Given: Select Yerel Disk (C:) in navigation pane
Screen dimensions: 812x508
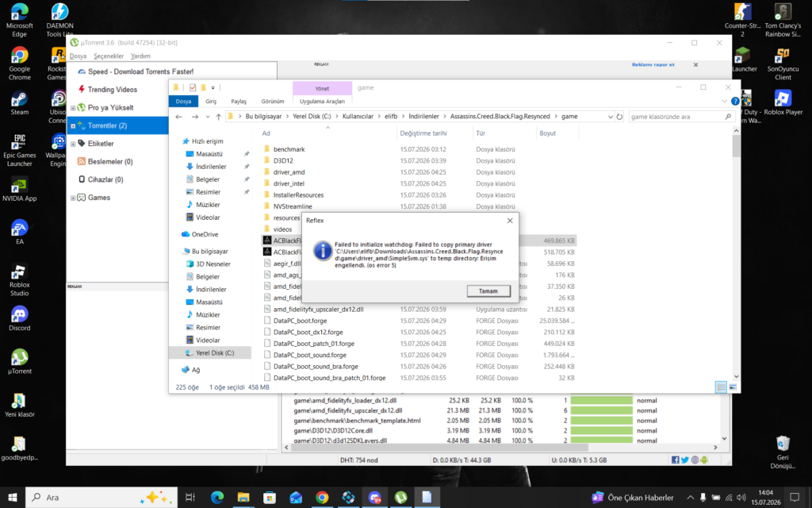Looking at the screenshot, I should (214, 353).
